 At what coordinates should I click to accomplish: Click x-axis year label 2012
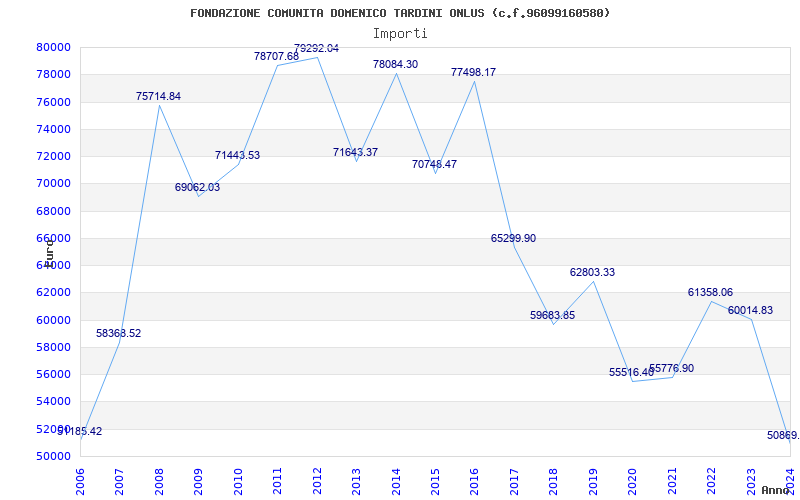(317, 482)
